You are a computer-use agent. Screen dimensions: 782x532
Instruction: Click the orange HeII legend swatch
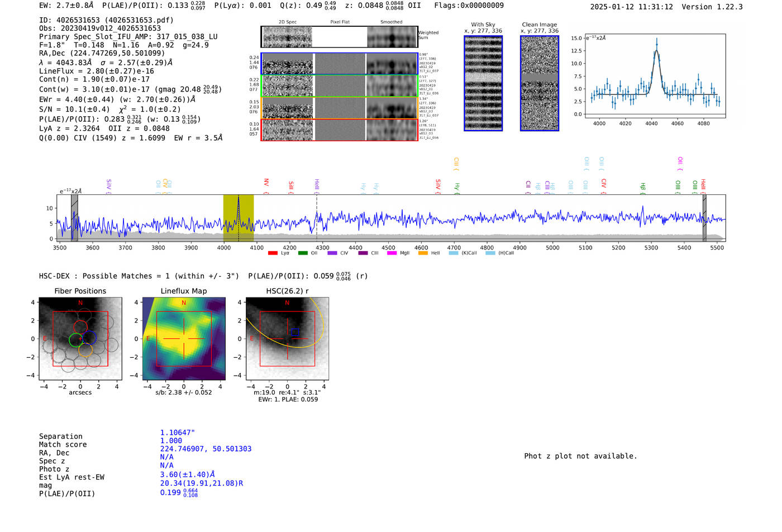tap(423, 253)
